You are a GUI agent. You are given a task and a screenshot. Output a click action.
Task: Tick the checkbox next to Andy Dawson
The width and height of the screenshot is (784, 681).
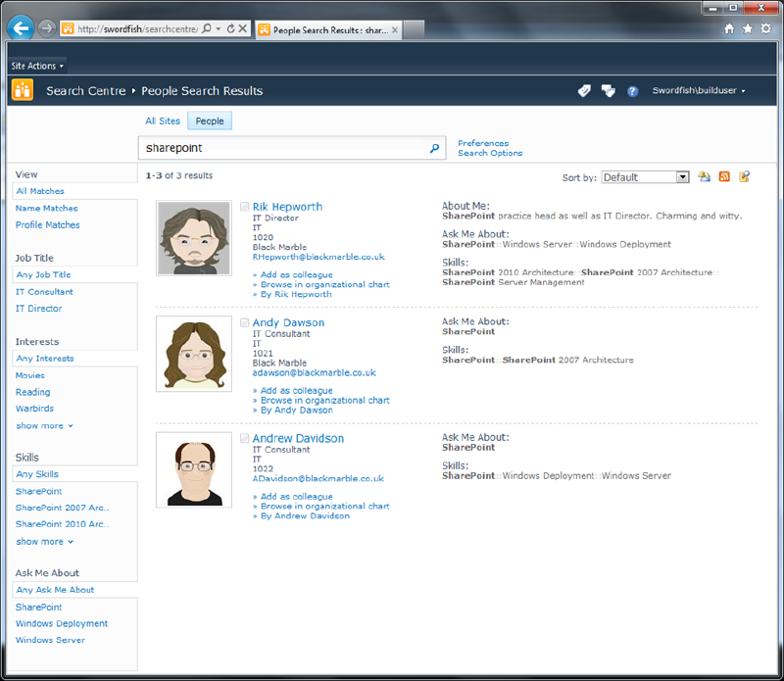coord(244,322)
